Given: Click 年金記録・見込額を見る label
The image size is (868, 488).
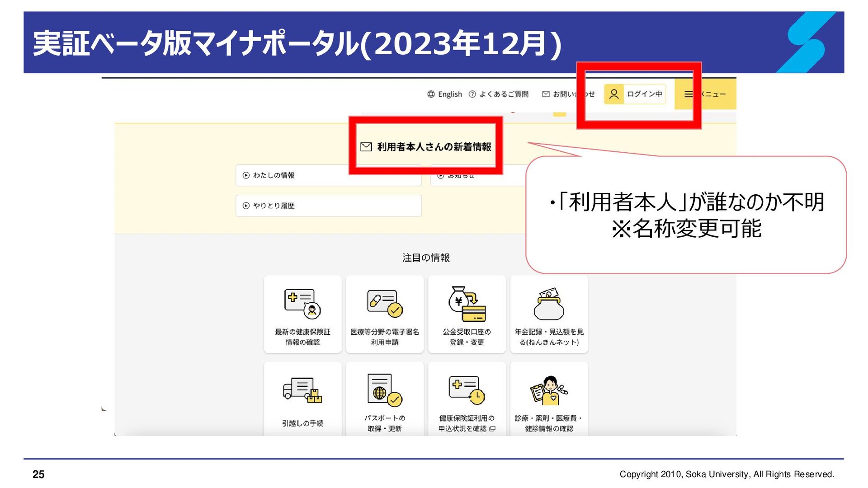Looking at the screenshot, I should coord(549,337).
